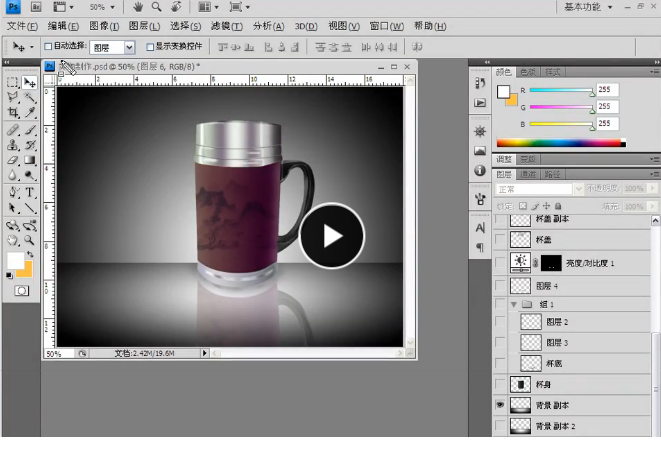Open the 50% zoom level dropdown
The height and width of the screenshot is (460, 661).
click(112, 7)
